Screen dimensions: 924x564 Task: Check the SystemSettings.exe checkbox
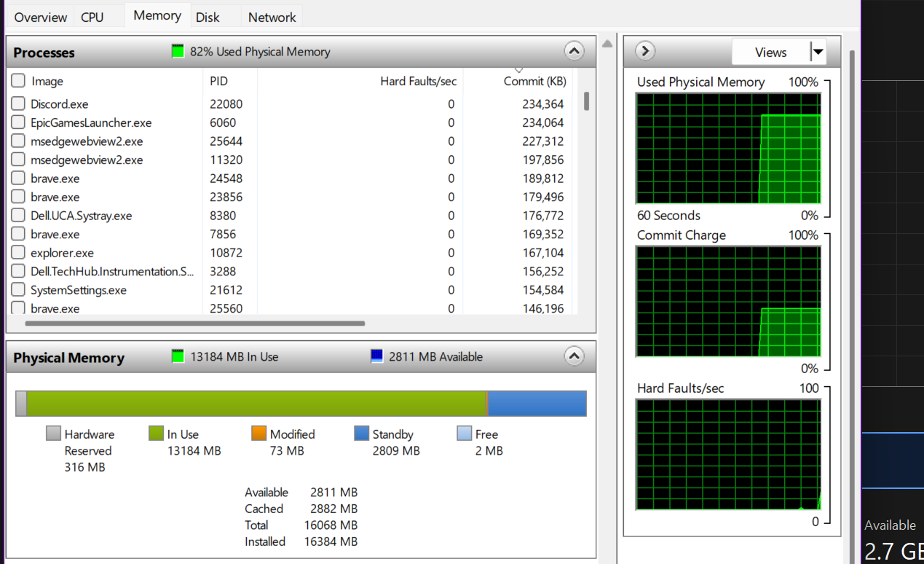pos(18,290)
